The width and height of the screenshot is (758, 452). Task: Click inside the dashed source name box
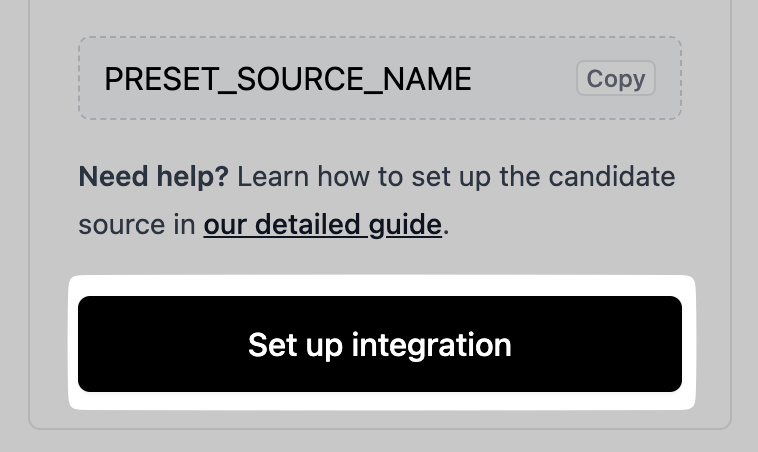(x=380, y=79)
